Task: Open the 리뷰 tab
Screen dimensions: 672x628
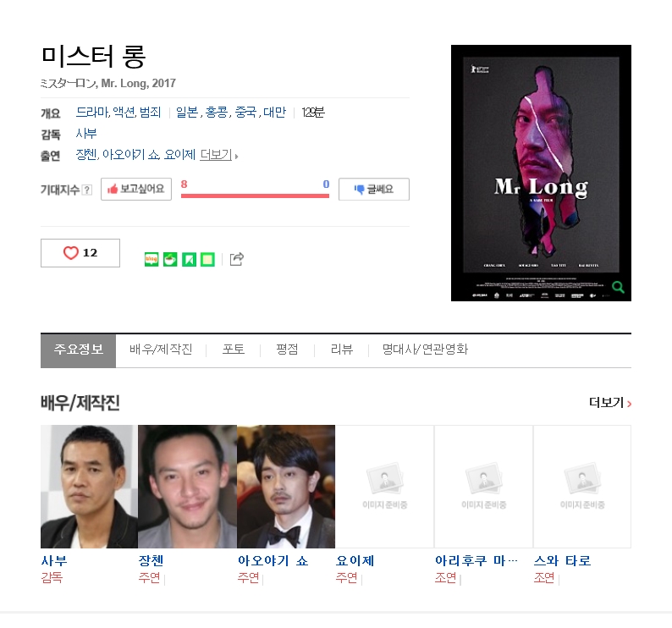Action: [x=342, y=350]
